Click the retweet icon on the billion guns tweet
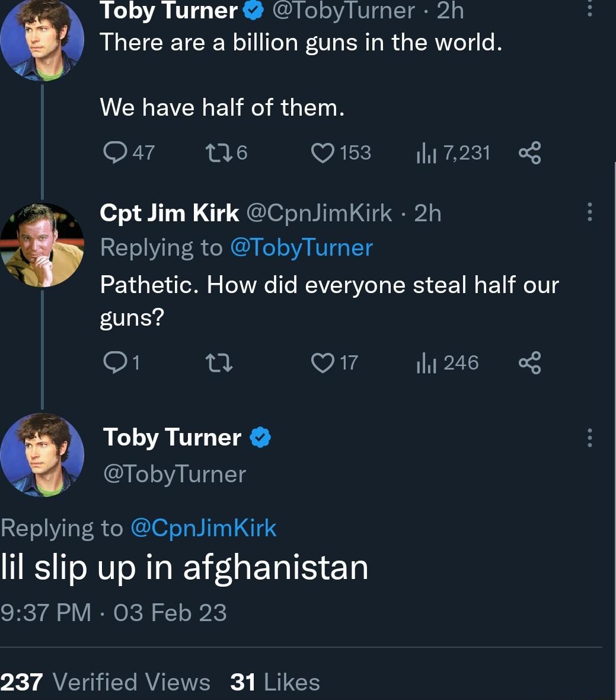The image size is (616, 700). click(x=219, y=152)
